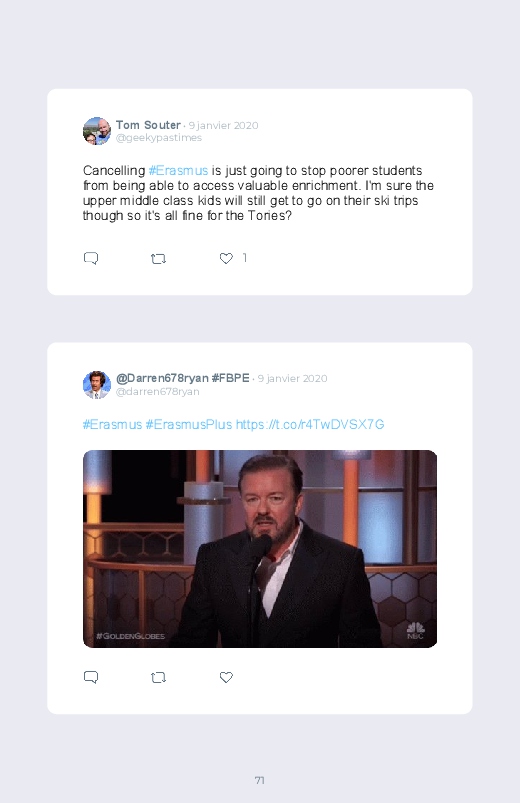Open #Erasmus hashtag in Darren's tweet

pyautogui.click(x=112, y=425)
